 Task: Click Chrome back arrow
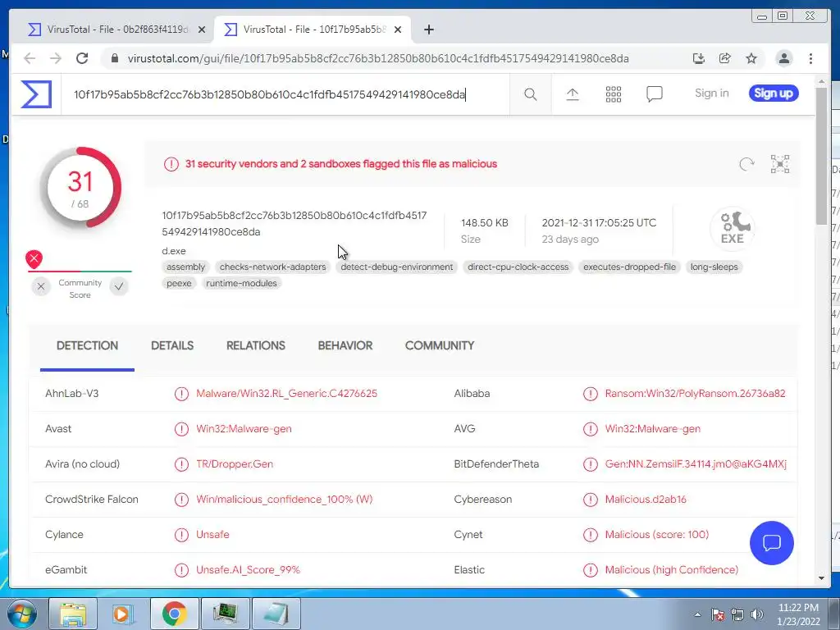[30, 58]
